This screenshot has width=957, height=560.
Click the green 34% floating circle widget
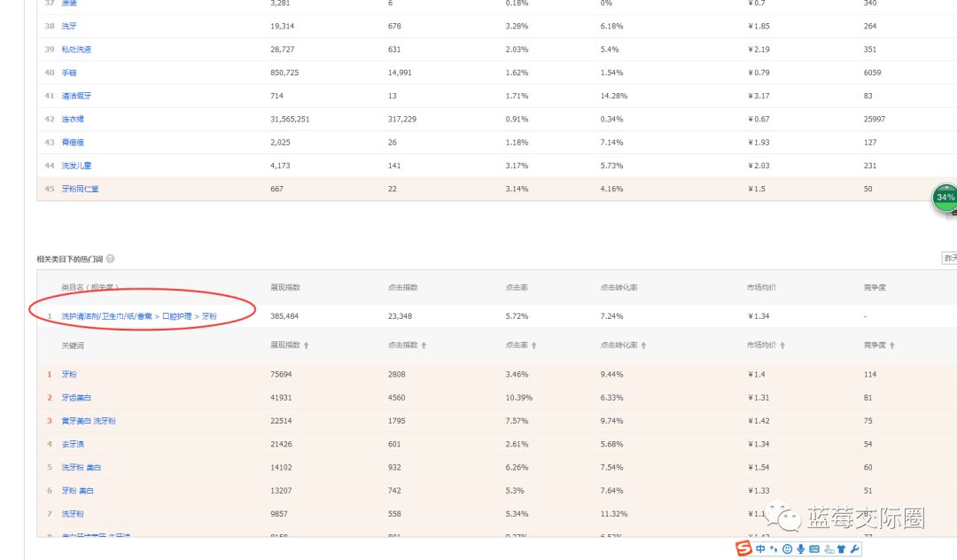pyautogui.click(x=945, y=197)
